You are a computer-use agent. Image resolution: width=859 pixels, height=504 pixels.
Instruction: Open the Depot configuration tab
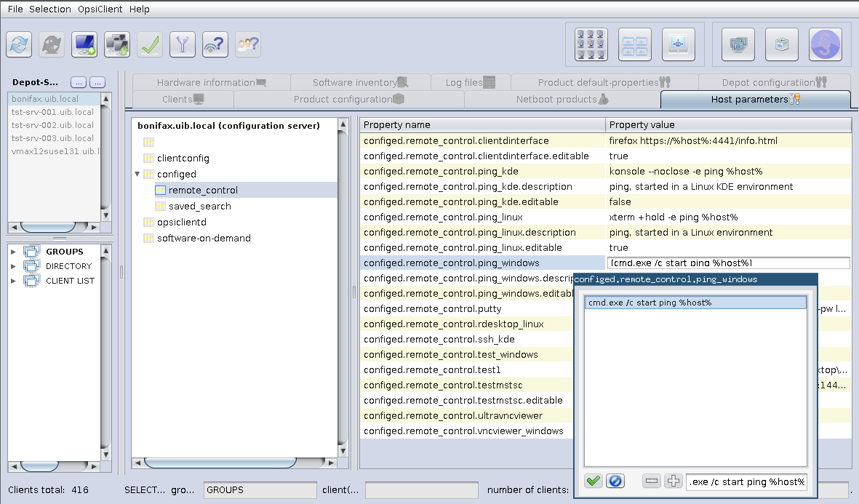point(774,82)
